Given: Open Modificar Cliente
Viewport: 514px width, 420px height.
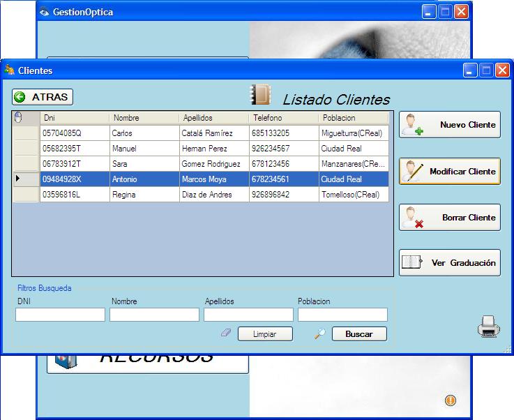Looking at the screenshot, I should pos(450,172).
